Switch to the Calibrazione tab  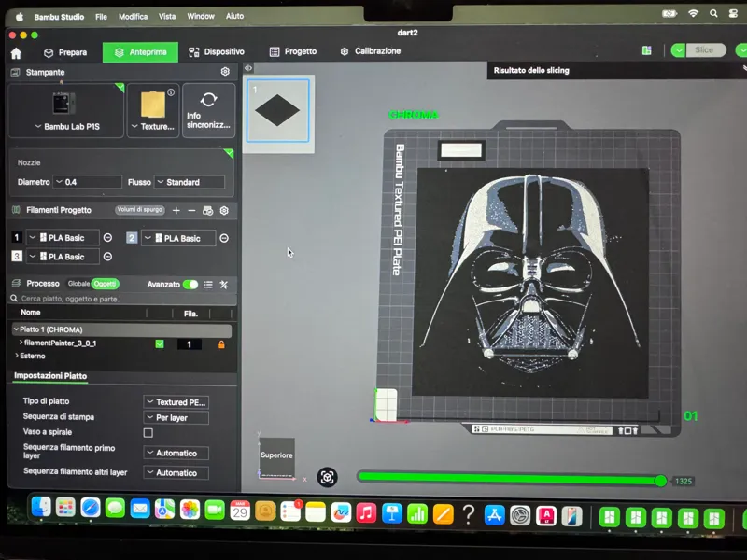pyautogui.click(x=370, y=51)
